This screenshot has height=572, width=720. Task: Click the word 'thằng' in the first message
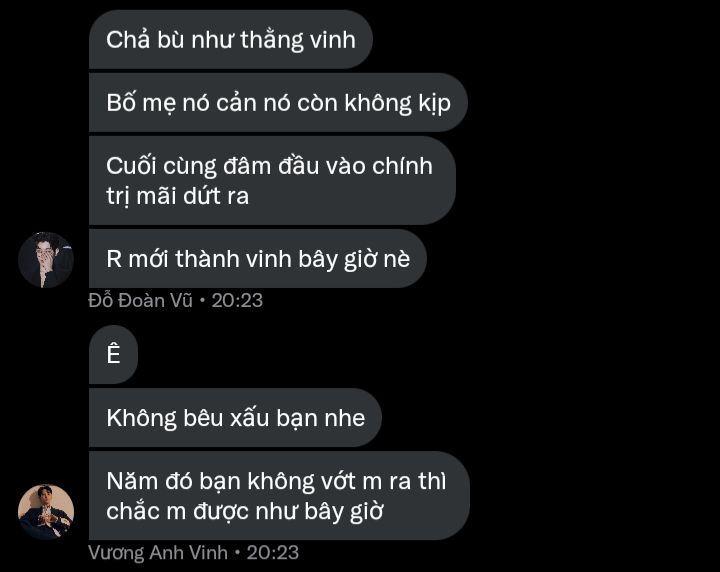point(272,40)
